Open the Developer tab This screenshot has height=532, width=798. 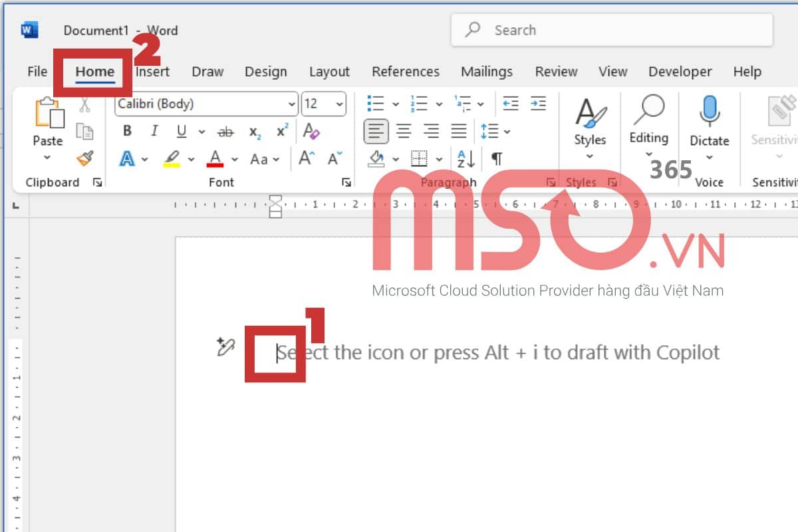[x=680, y=72]
